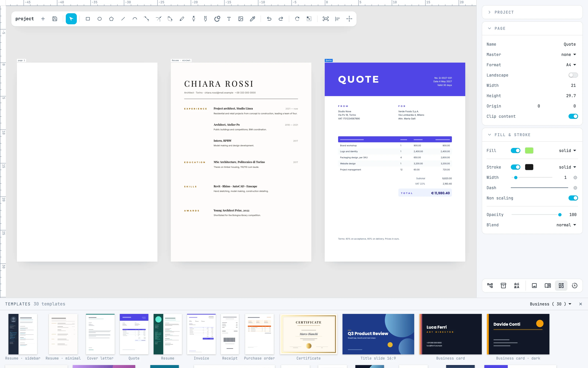Adjust the Opacity slider

pyautogui.click(x=537, y=215)
